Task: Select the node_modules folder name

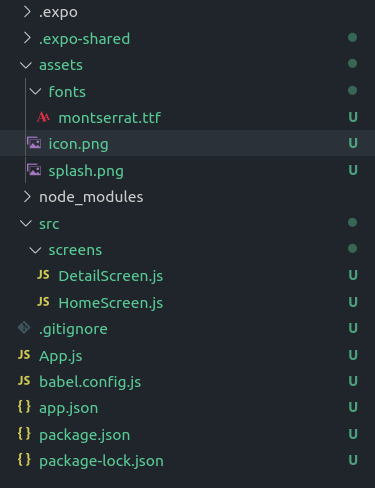Action: [x=91, y=197]
